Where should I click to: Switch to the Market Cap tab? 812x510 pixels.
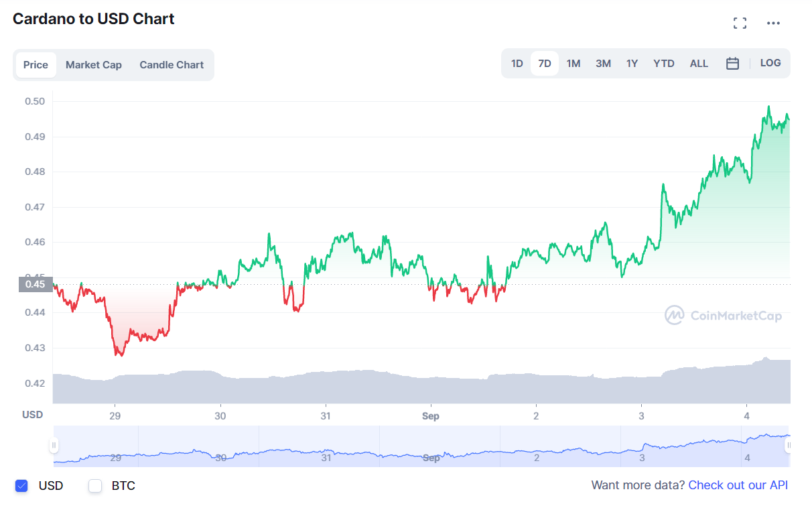pyautogui.click(x=94, y=65)
